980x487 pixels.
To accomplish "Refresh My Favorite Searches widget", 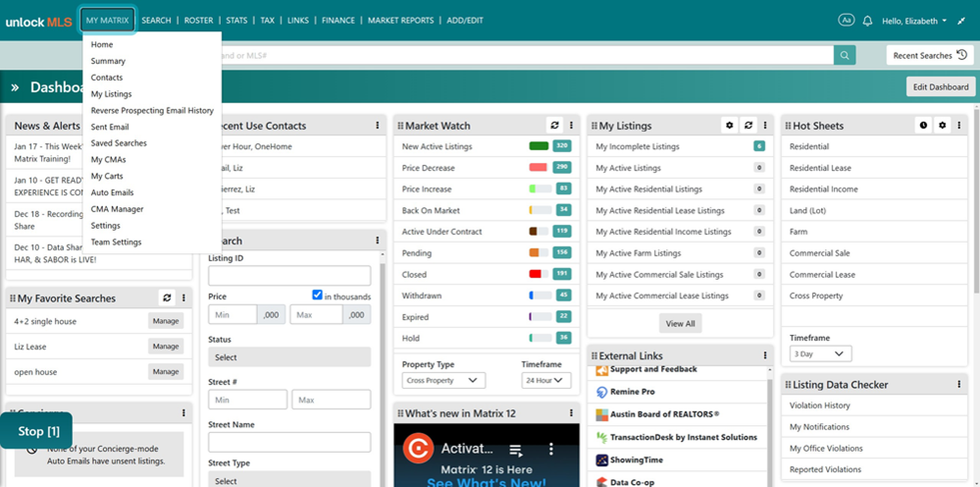I will coord(167,298).
